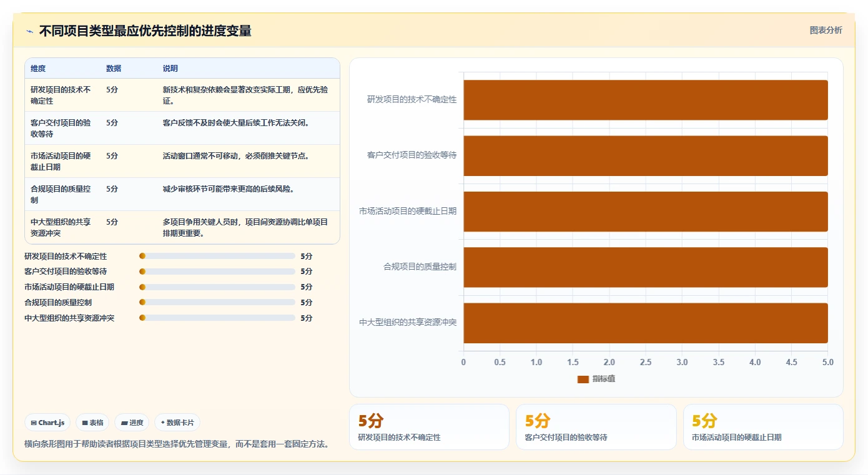The height and width of the screenshot is (475, 868).
Task: Click the 市场活动项目的硬截止日期 progress bar
Action: pyautogui.click(x=217, y=287)
